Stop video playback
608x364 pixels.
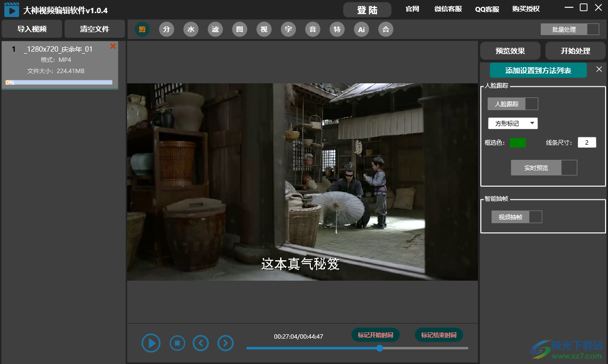pos(177,343)
